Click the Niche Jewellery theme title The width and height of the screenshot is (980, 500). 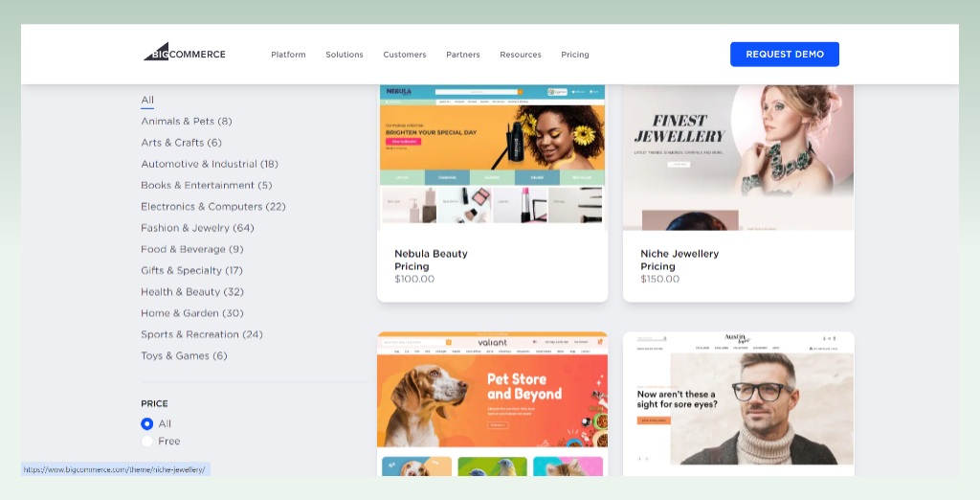click(679, 254)
